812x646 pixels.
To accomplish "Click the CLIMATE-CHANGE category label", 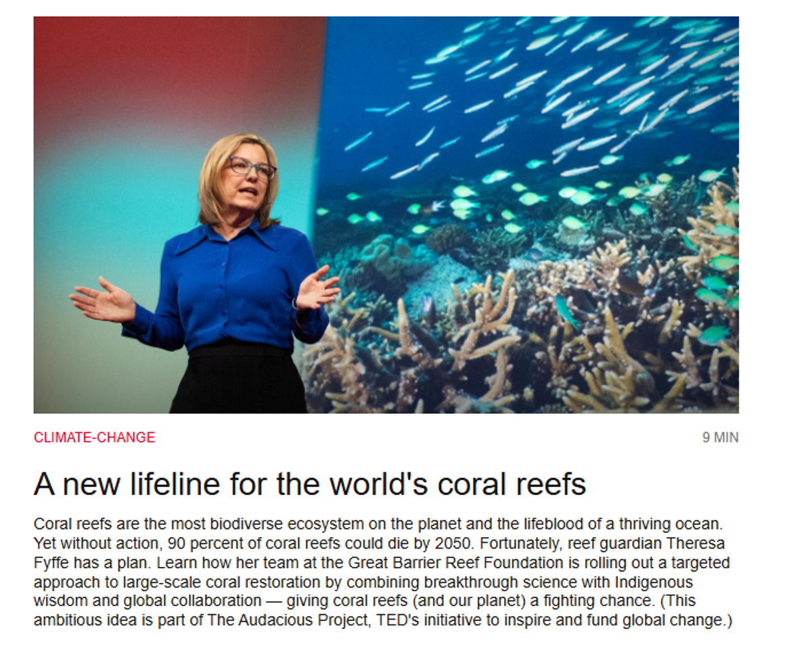I will click(x=94, y=438).
